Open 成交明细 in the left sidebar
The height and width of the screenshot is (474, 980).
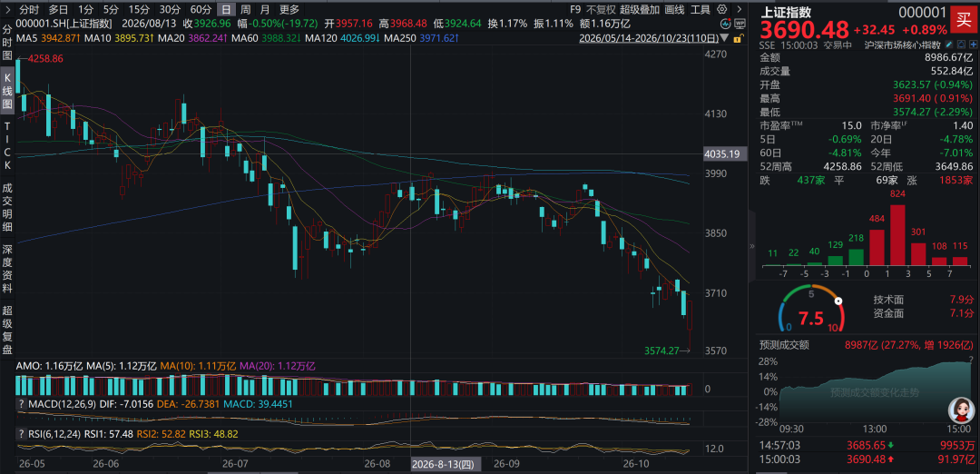7,207
